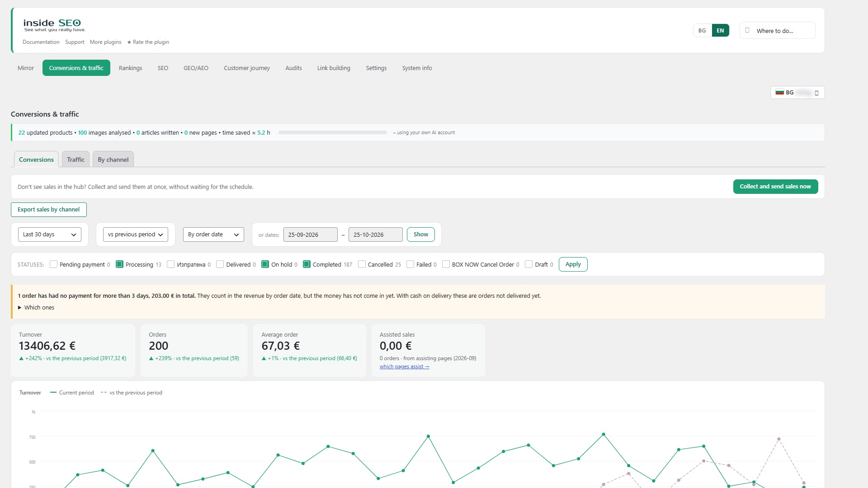This screenshot has height=488, width=868.
Task: Click the time saved progress bar
Action: tap(333, 132)
